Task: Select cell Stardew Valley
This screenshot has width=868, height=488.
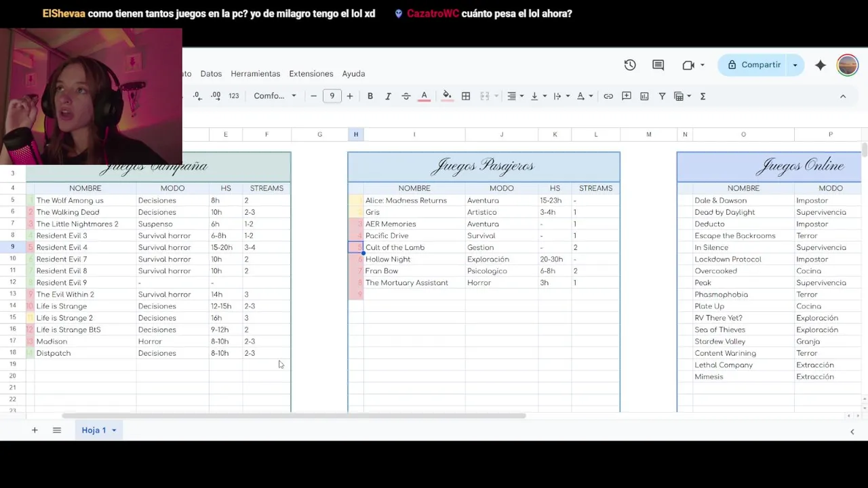Action: (743, 342)
